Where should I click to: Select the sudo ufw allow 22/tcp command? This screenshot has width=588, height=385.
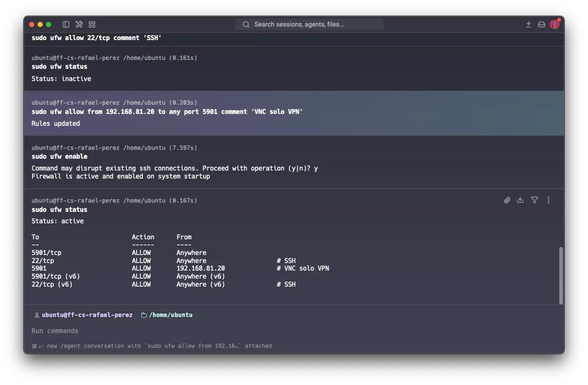click(x=96, y=38)
